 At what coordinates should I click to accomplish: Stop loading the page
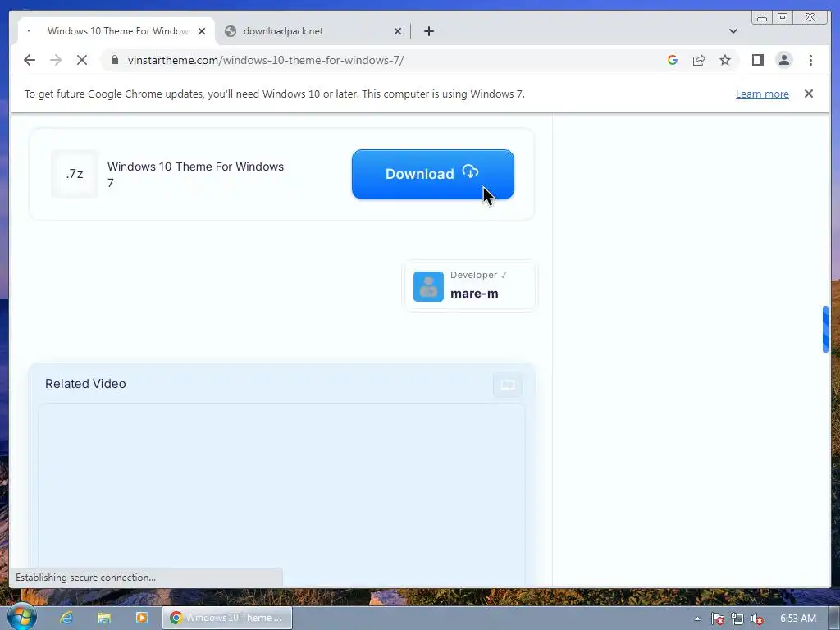coord(82,60)
